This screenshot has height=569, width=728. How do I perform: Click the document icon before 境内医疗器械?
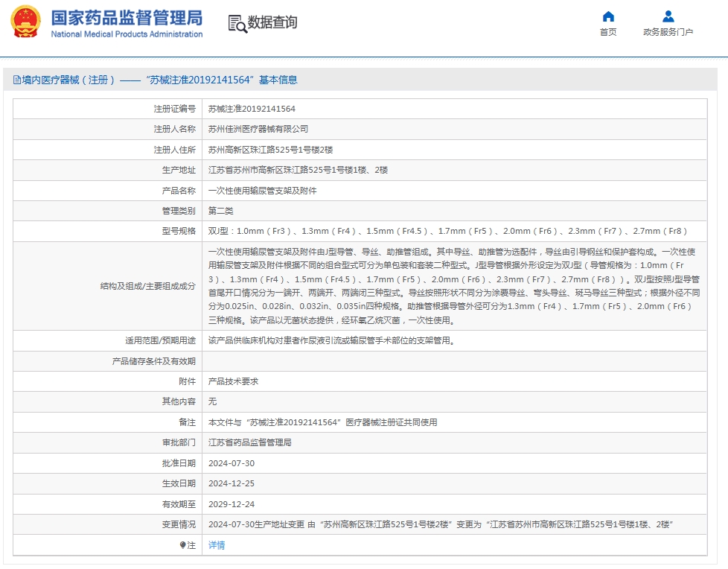[16, 80]
